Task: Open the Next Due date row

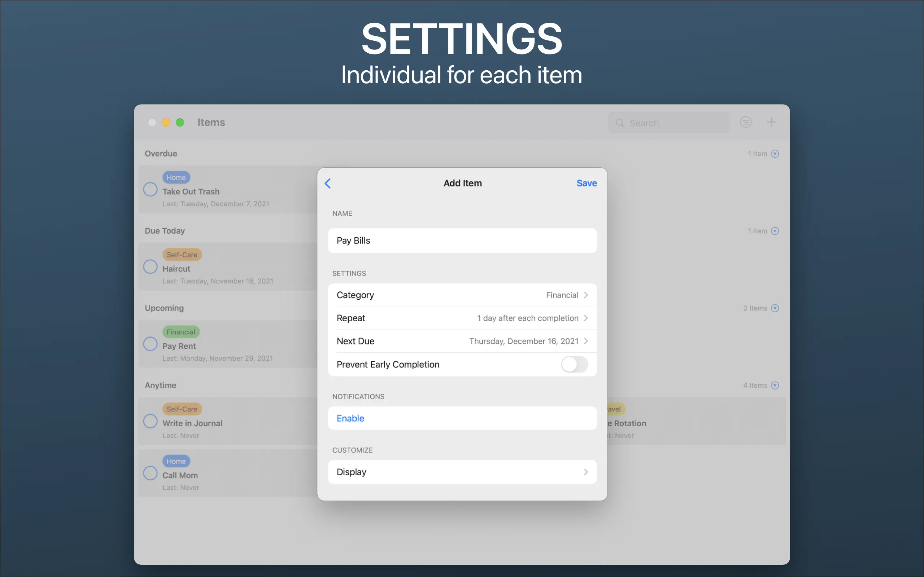Action: point(462,341)
